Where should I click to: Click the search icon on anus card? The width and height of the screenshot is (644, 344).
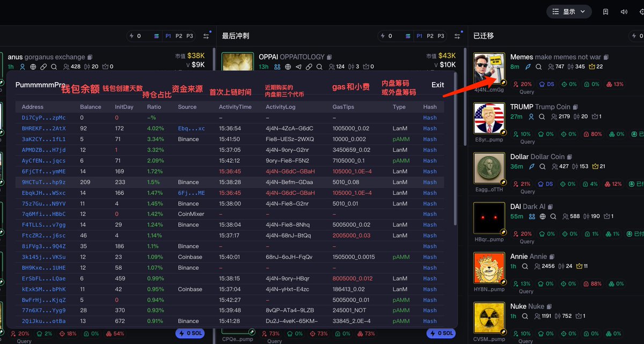pos(54,67)
